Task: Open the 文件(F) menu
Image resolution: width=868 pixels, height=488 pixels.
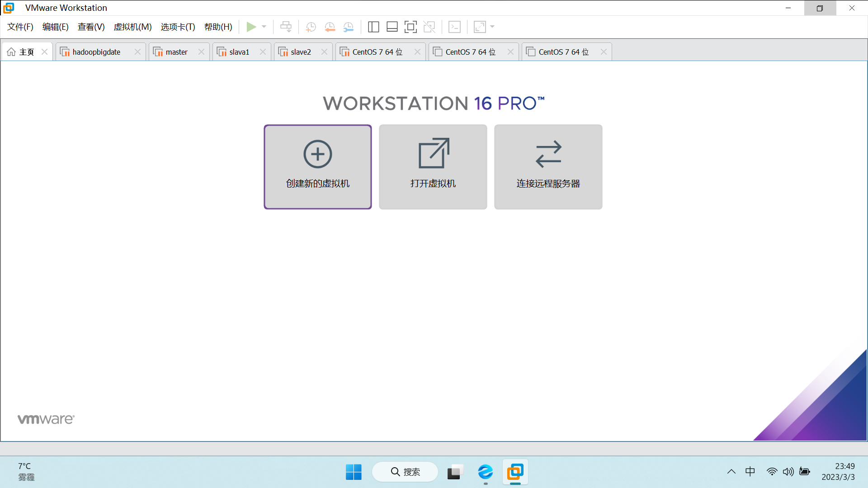Action: pos(20,27)
